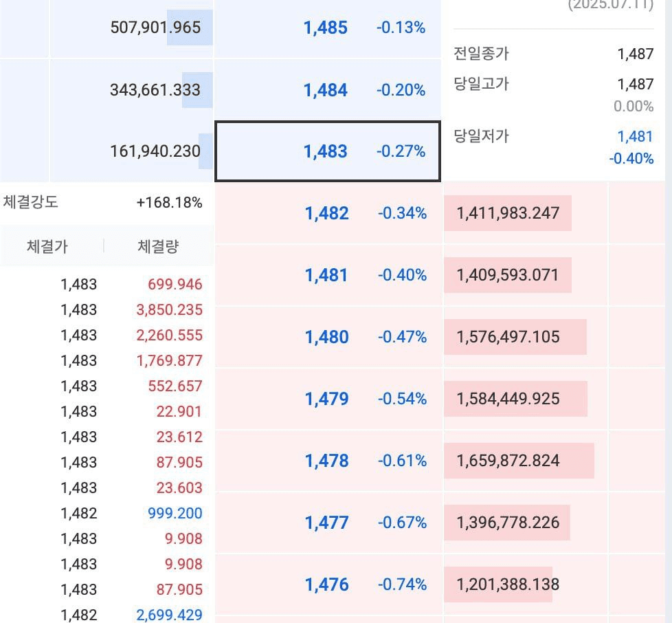The image size is (672, 623).
Task: Select the 1,477 bid price row
Action: click(327, 523)
